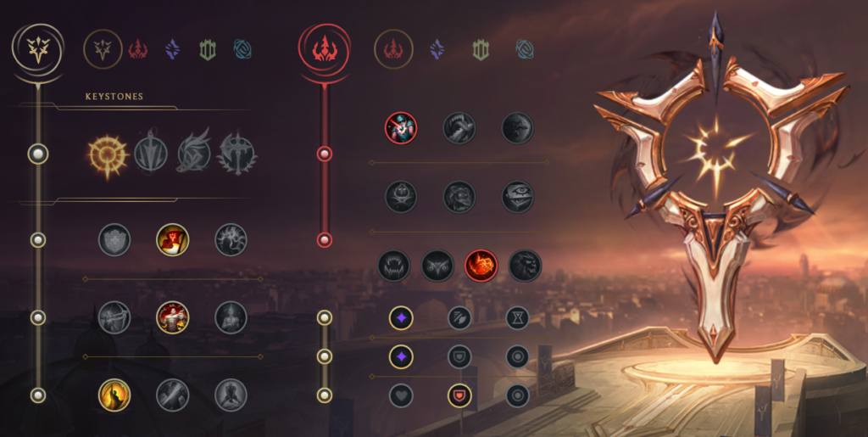The width and height of the screenshot is (868, 437).
Task: Choose the Lethal Tempo keystone
Action: pyautogui.click(x=151, y=152)
